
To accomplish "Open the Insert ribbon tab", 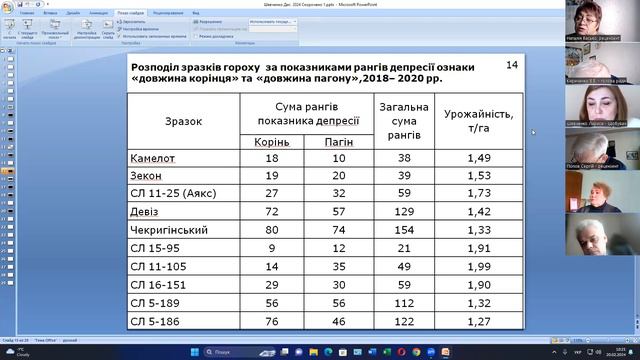I will (50, 13).
